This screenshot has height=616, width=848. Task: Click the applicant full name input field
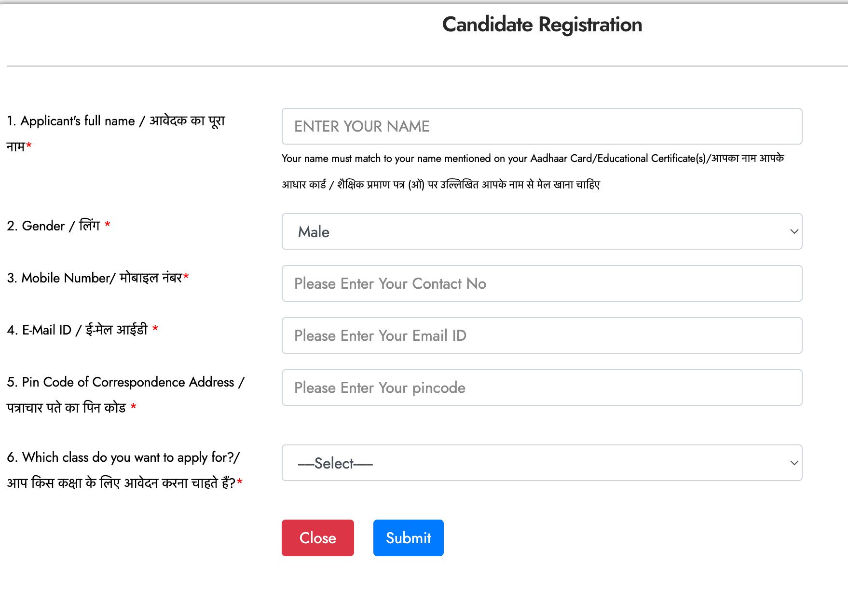(541, 126)
